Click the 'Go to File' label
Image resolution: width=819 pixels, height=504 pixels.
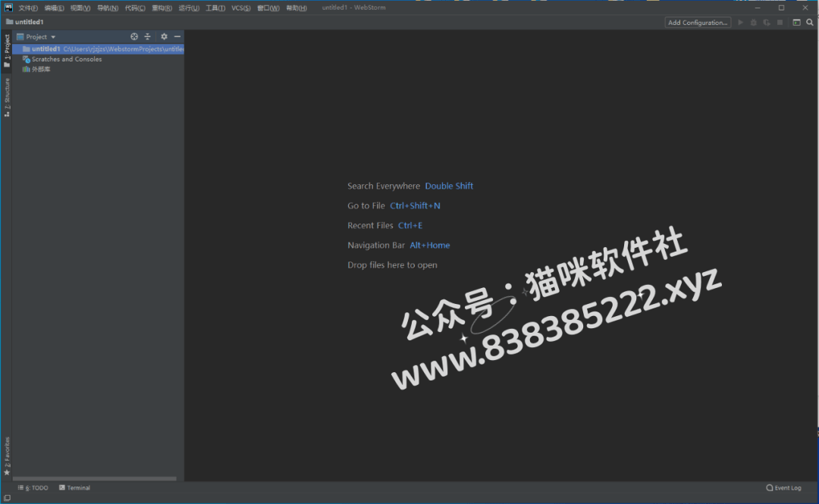click(366, 206)
